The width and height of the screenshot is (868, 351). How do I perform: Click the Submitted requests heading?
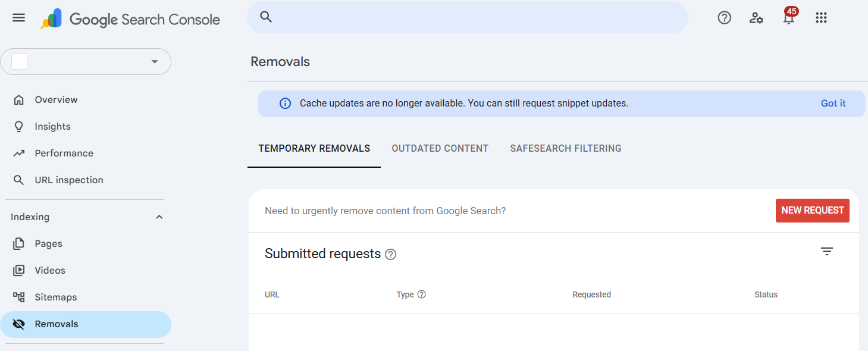point(322,254)
